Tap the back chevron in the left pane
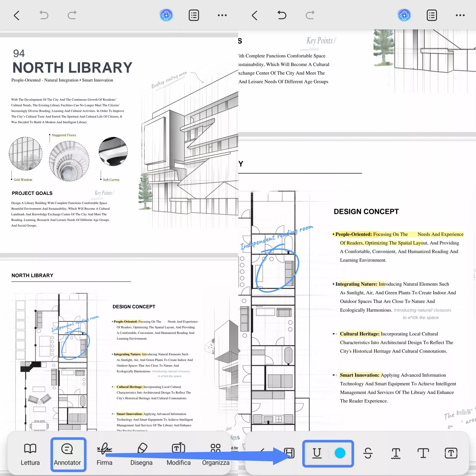This screenshot has width=476, height=476. (x=17, y=15)
